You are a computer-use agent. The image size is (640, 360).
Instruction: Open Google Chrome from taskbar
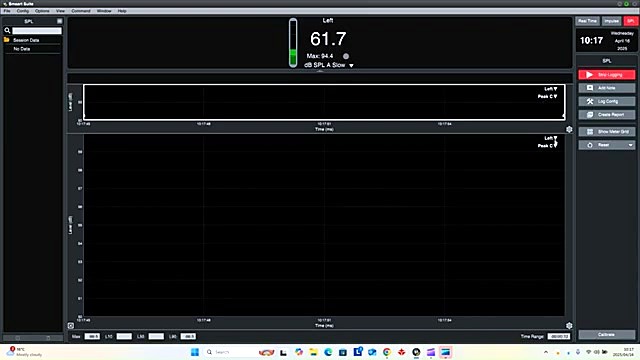coord(387,352)
